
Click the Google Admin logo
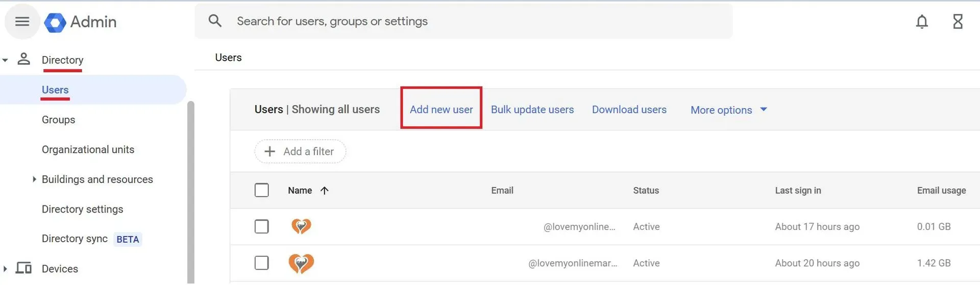[x=55, y=22]
